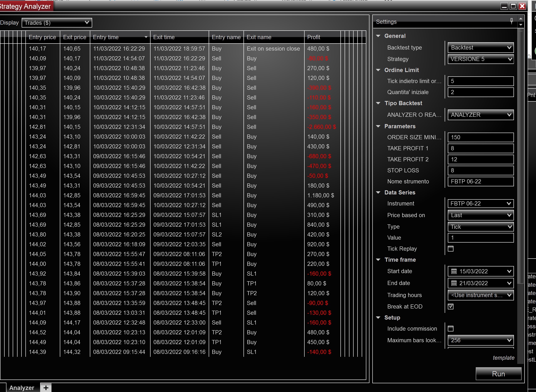Open the Strategy VERSIONE 5 dropdown
Viewport: 536px width, 392px height.
480,59
